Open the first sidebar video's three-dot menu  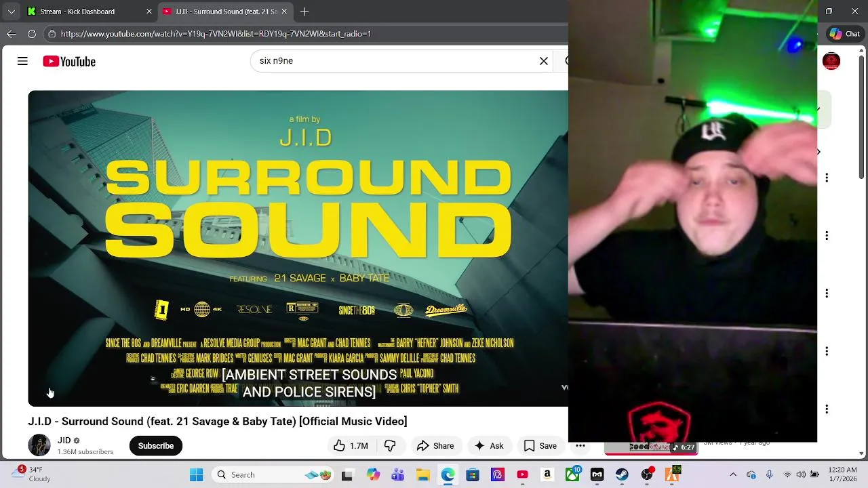827,178
